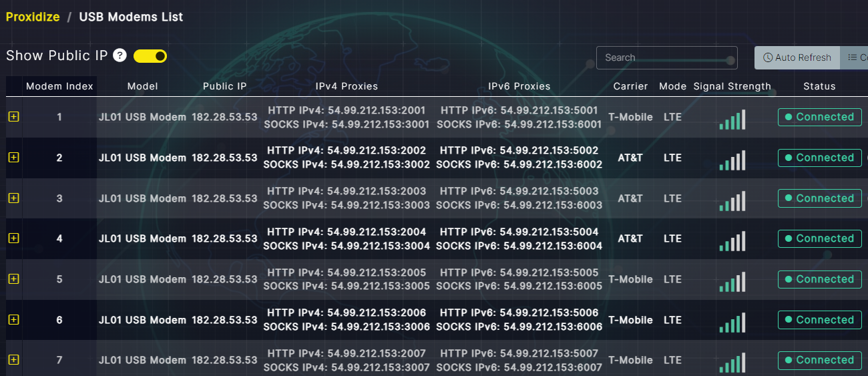Click AT&T carrier cell in modem 2 row
This screenshot has height=376, width=868.
tap(630, 158)
